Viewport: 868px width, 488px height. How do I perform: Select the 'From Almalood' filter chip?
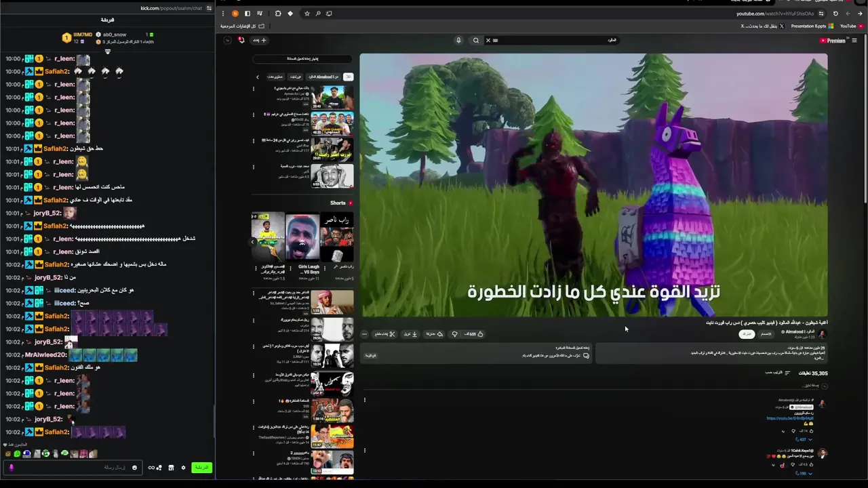pyautogui.click(x=323, y=77)
